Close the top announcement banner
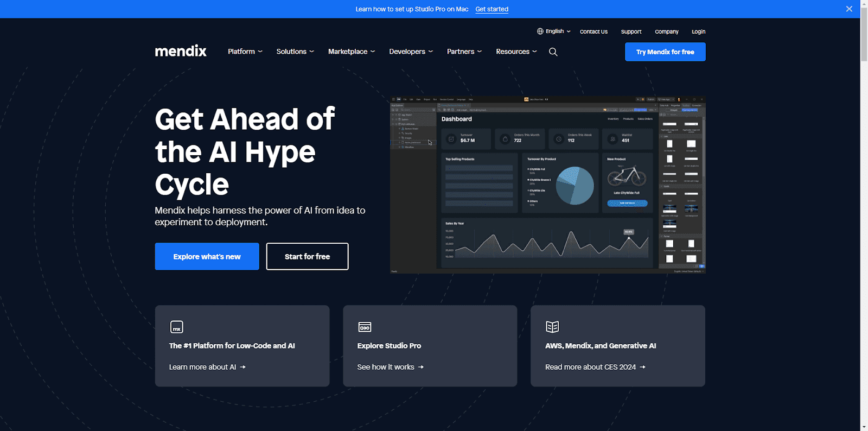This screenshot has width=868, height=431. [849, 9]
